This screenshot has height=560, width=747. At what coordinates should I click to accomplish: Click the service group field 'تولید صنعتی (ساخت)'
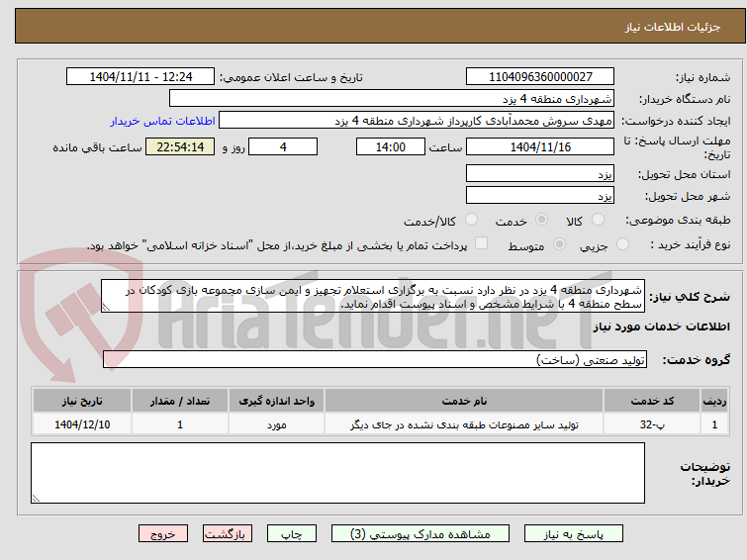[374, 359]
